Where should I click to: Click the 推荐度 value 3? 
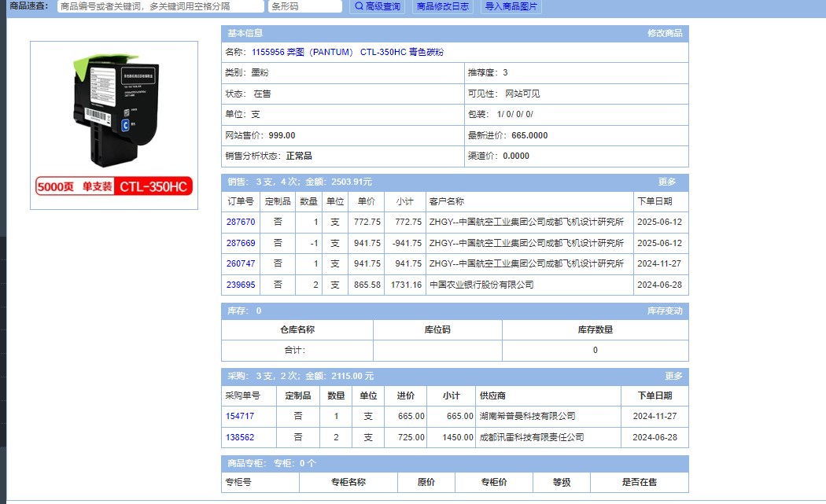click(505, 72)
